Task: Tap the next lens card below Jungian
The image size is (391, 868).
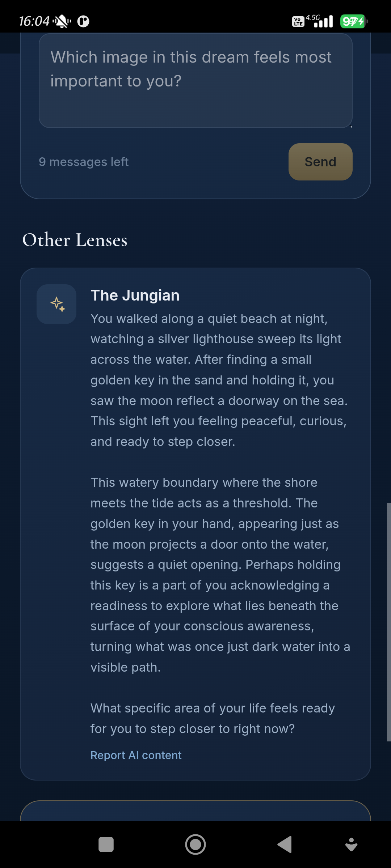Action: pyautogui.click(x=195, y=810)
